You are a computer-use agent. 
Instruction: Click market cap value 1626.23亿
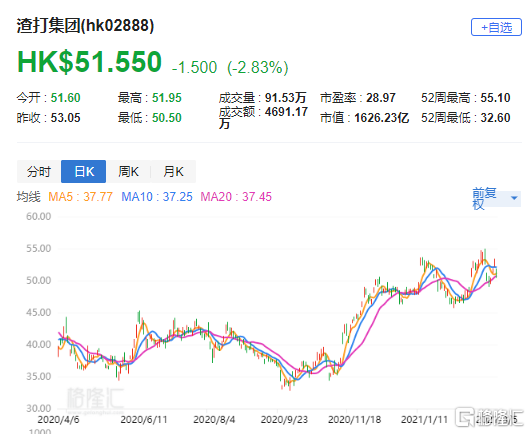(382, 118)
